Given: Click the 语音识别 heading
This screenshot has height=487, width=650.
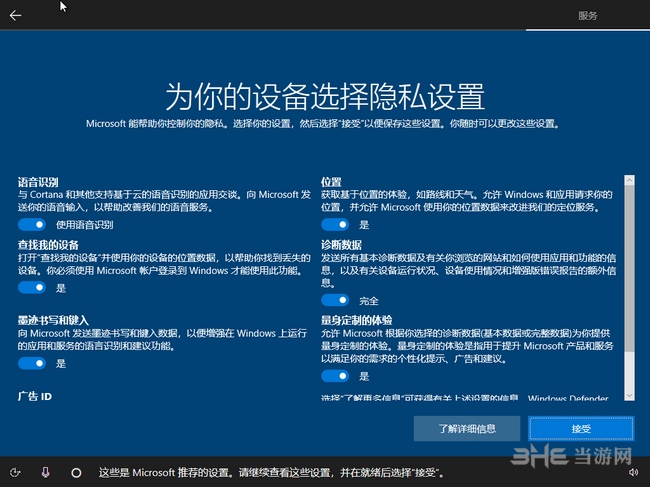Looking at the screenshot, I should pyautogui.click(x=38, y=182).
